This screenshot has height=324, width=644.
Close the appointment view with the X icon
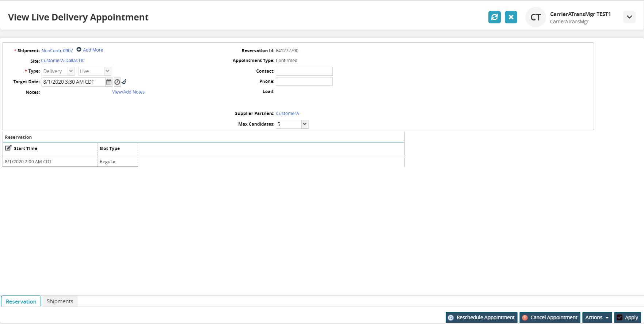(511, 17)
